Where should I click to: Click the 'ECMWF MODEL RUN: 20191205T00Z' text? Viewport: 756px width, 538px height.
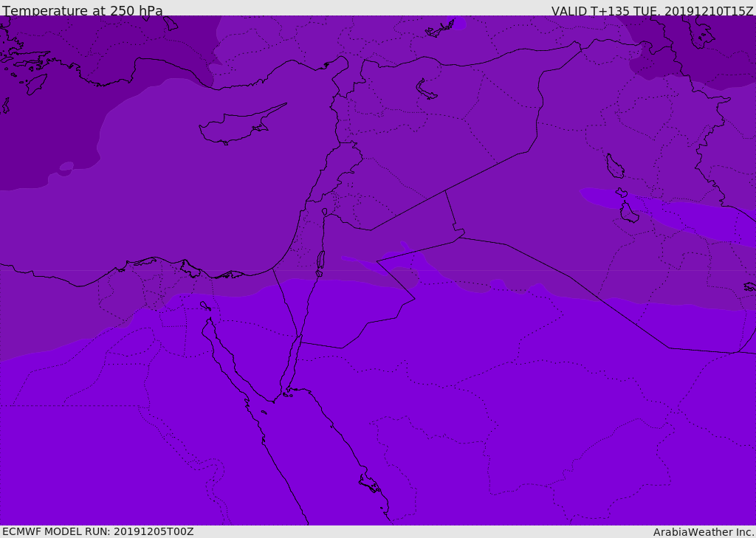(x=98, y=531)
